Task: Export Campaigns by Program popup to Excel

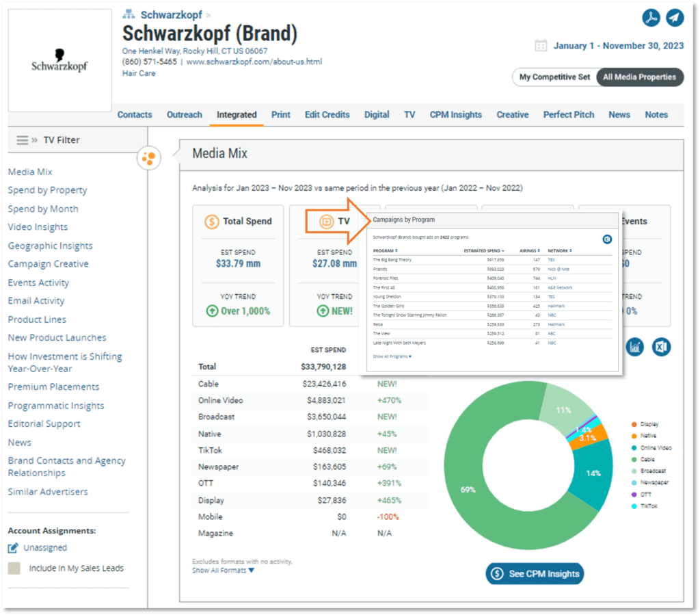Action: [607, 239]
